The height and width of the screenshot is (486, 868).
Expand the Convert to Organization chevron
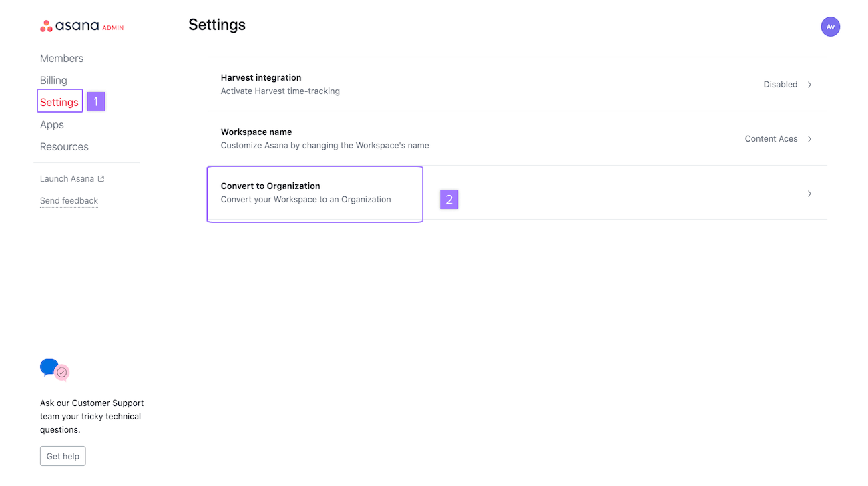click(x=809, y=194)
